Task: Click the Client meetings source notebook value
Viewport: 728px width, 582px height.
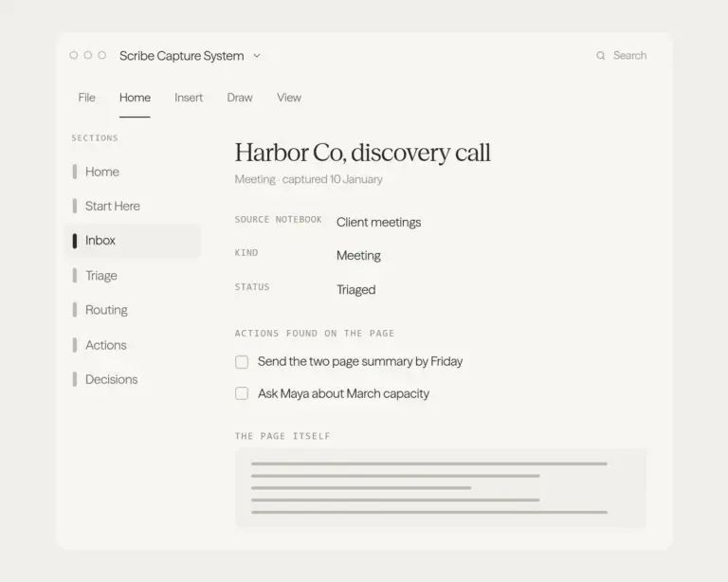Action: click(379, 223)
